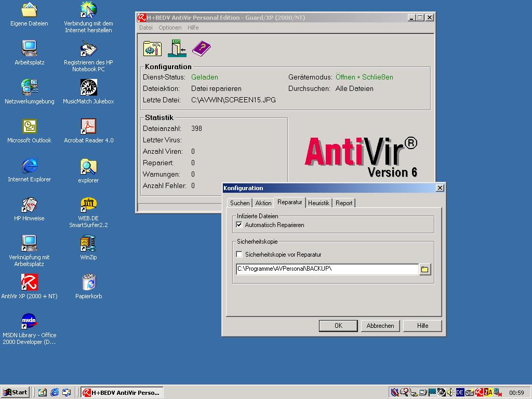Image resolution: width=532 pixels, height=399 pixels.
Task: Click the green Geladen service status
Action: click(205, 77)
